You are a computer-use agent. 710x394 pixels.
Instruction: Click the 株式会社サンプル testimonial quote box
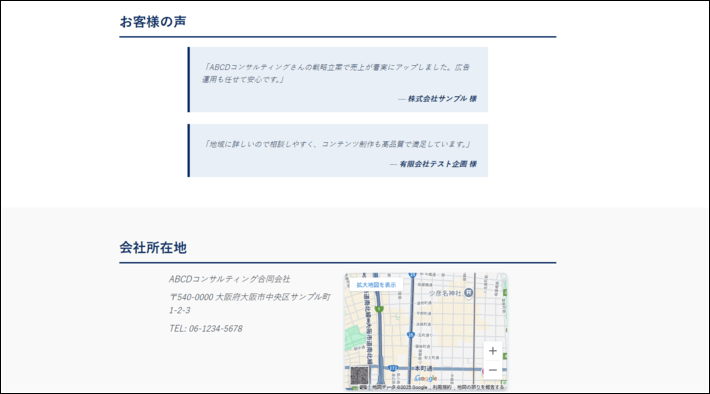[338, 79]
